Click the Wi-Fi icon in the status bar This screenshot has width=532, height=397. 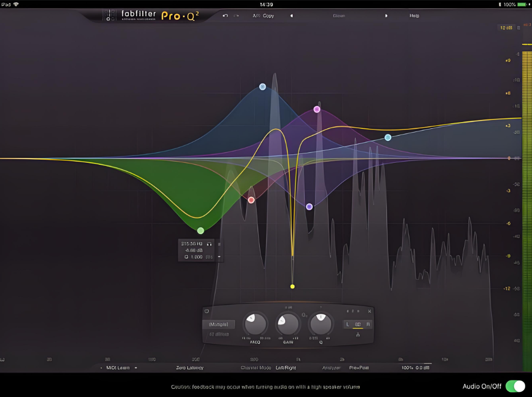point(16,4)
